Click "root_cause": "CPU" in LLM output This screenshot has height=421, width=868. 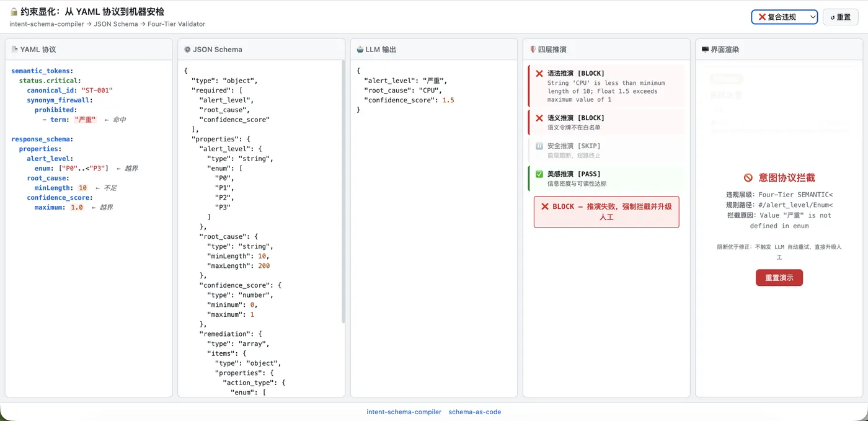click(x=403, y=91)
